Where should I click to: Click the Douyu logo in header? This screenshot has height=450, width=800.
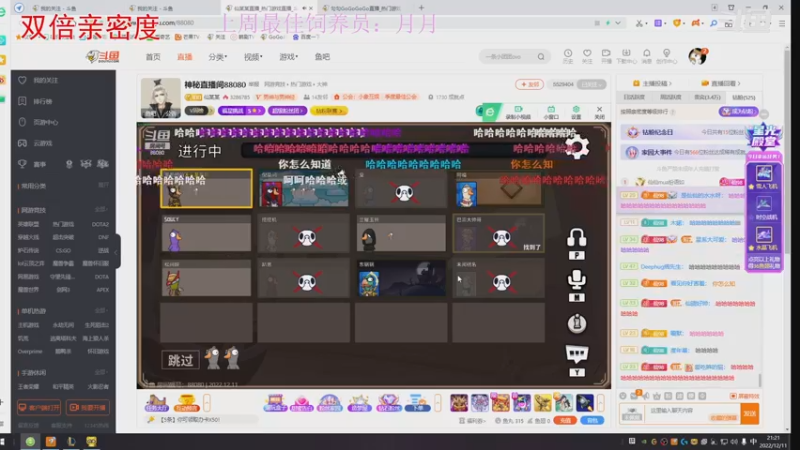103,57
